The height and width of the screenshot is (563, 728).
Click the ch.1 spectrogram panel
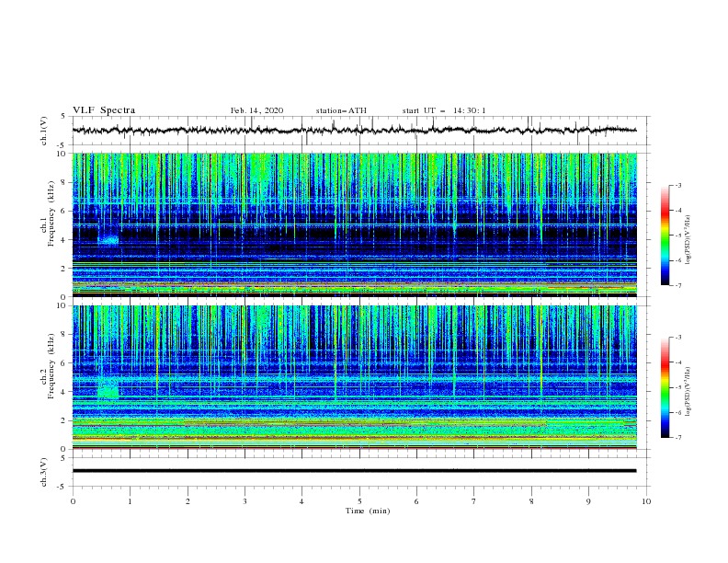354,224
